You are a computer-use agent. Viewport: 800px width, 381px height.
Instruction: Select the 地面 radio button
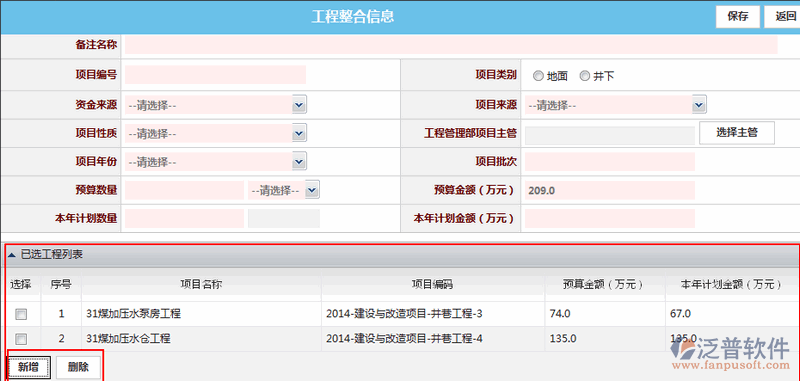click(x=538, y=76)
